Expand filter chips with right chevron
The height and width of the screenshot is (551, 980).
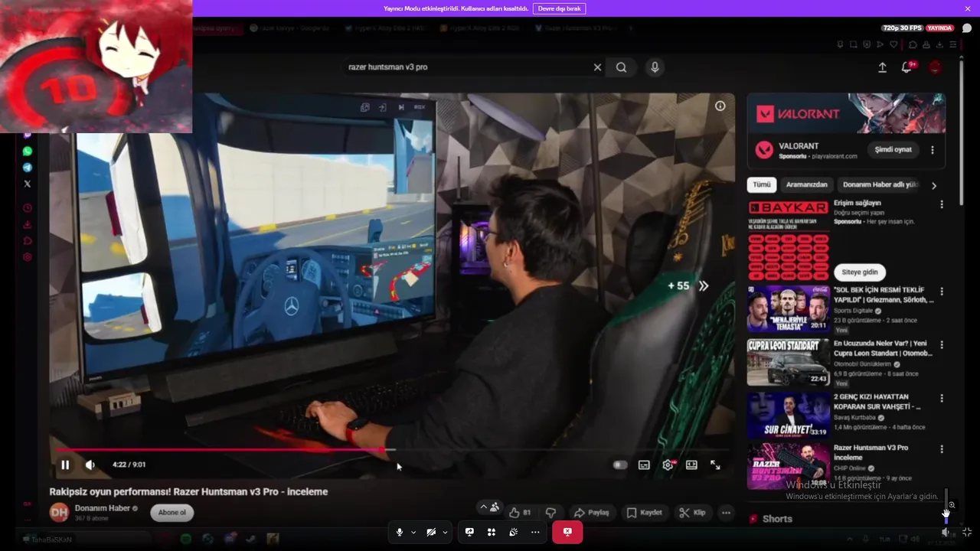tap(934, 185)
